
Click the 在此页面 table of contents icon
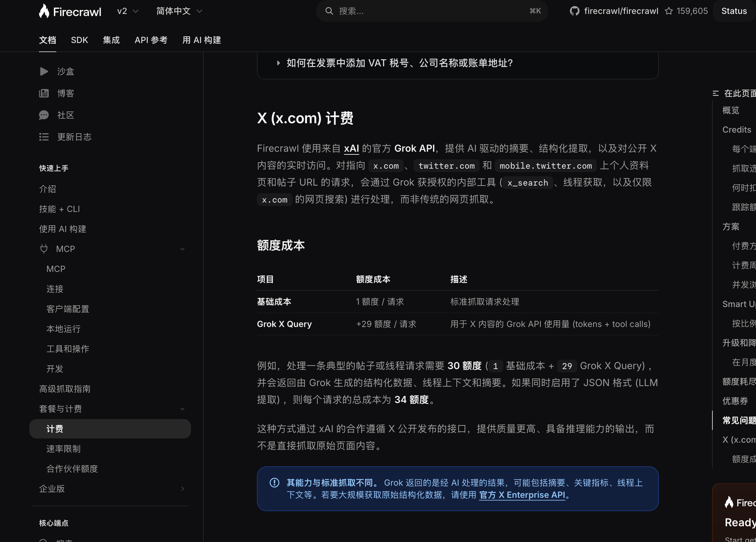[715, 93]
